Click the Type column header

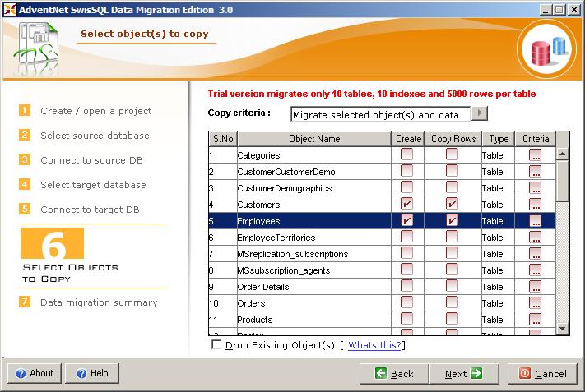point(499,139)
